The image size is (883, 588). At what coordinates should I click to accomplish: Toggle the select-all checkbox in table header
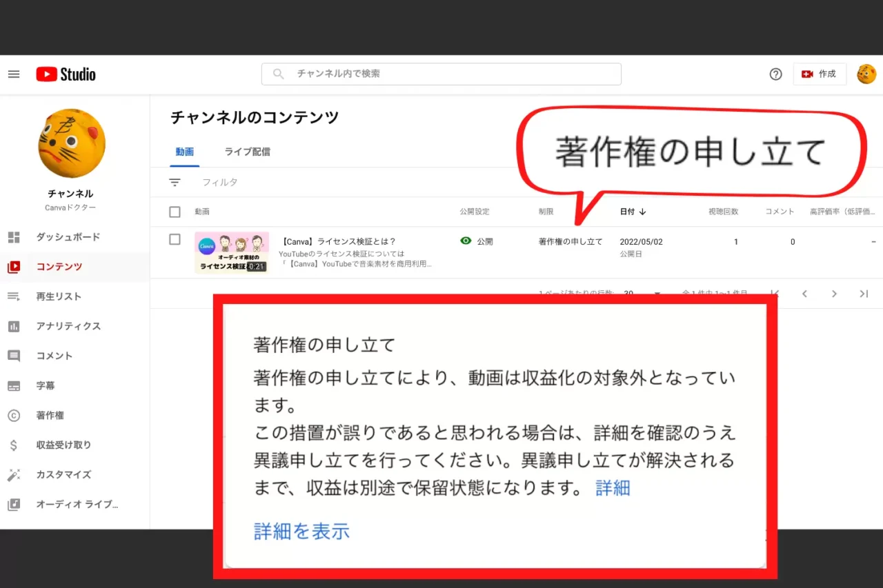(x=175, y=212)
